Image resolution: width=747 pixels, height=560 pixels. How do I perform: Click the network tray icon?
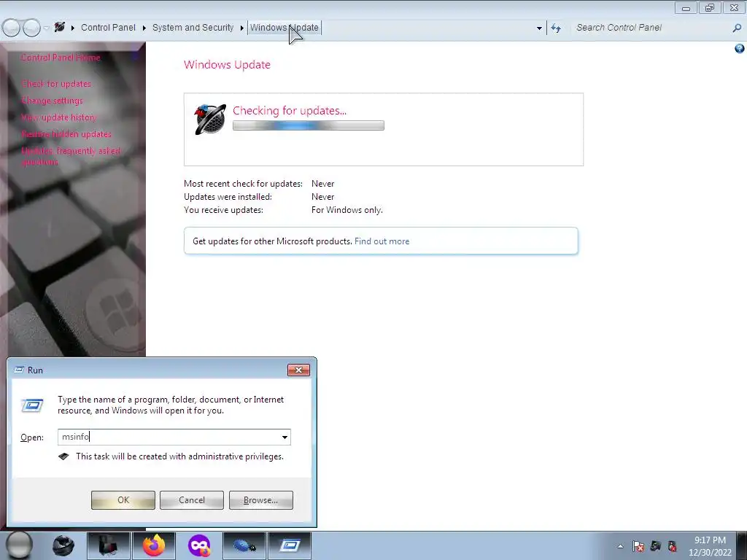coord(656,546)
